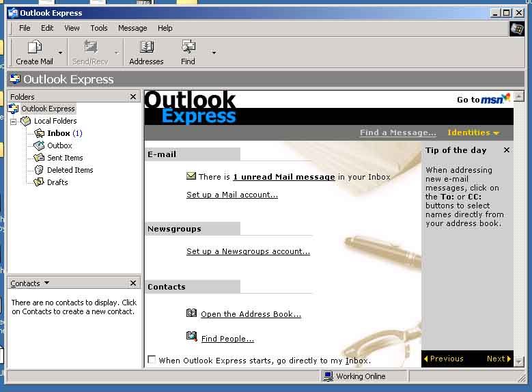Image resolution: width=532 pixels, height=392 pixels.
Task: Click the Address Book icon in Contacts section
Action: pyautogui.click(x=191, y=313)
